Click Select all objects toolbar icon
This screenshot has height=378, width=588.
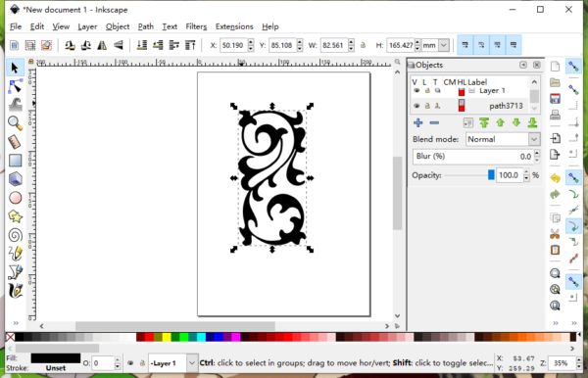click(x=15, y=45)
